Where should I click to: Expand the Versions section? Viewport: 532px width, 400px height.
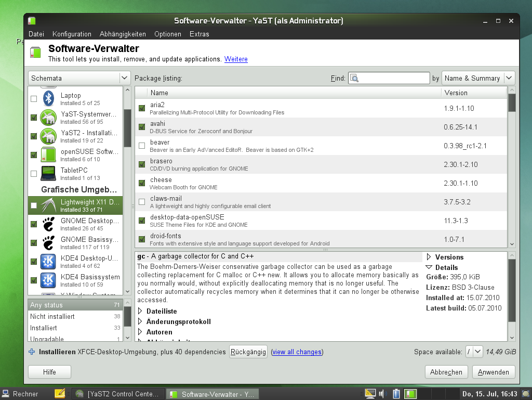(x=430, y=257)
